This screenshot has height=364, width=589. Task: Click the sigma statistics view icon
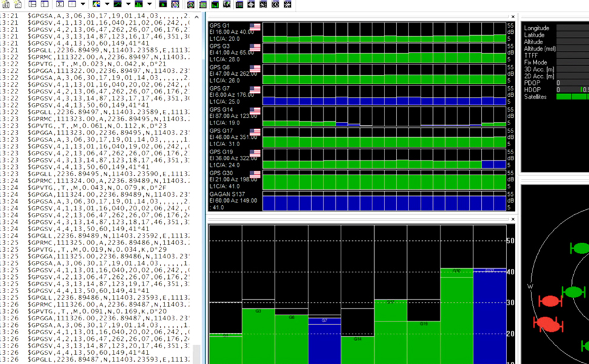[x=60, y=4]
